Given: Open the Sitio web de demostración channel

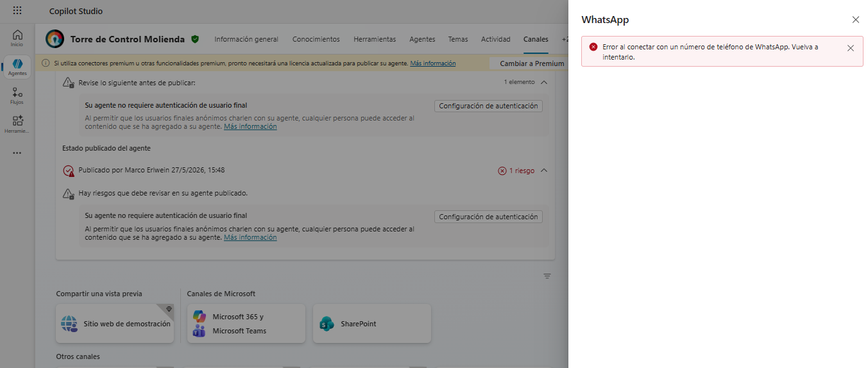Looking at the screenshot, I should (115, 324).
